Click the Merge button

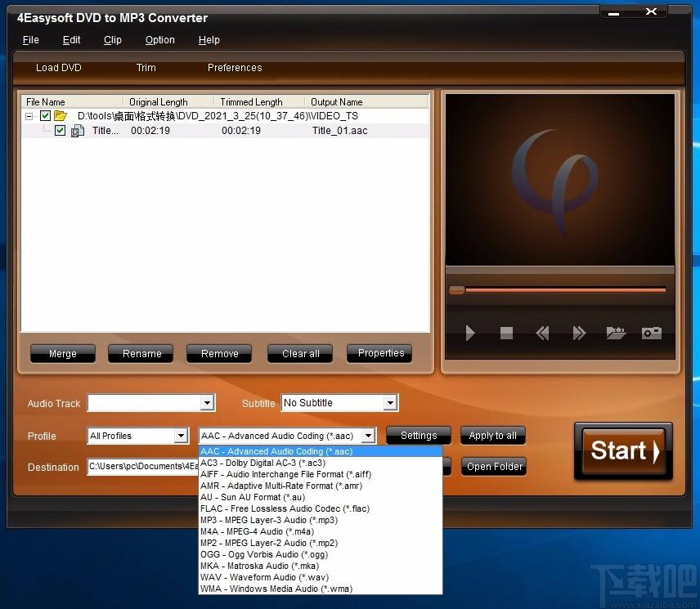tap(63, 353)
